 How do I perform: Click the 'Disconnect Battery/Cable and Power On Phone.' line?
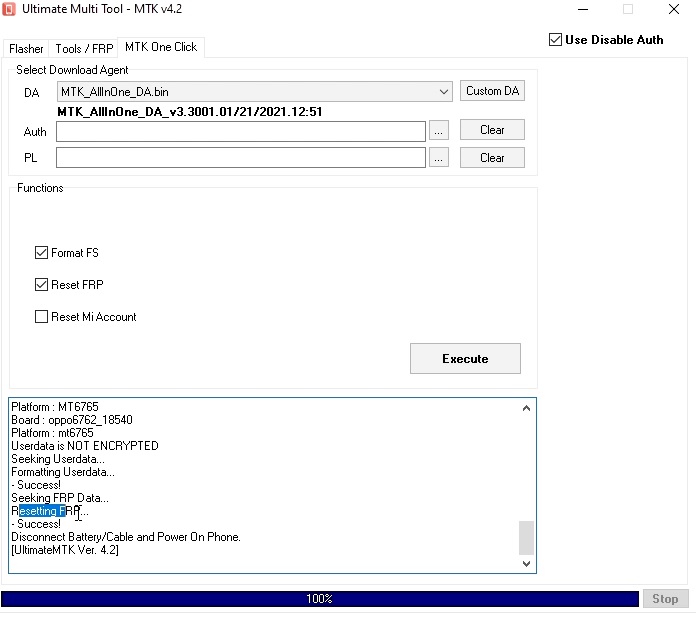[x=126, y=537]
